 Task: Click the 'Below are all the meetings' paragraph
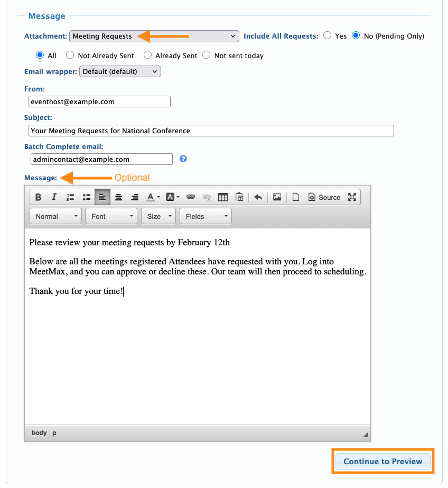198,266
